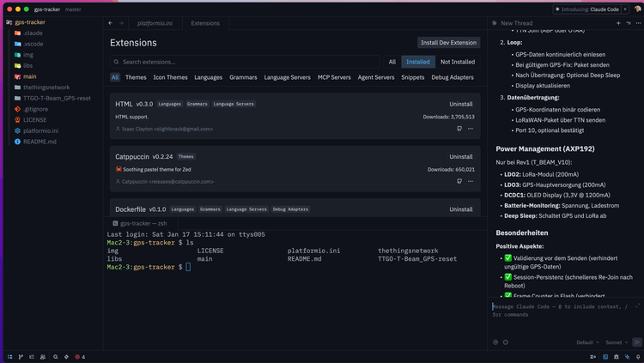Open project search magnifier icon in status bar

click(x=56, y=357)
